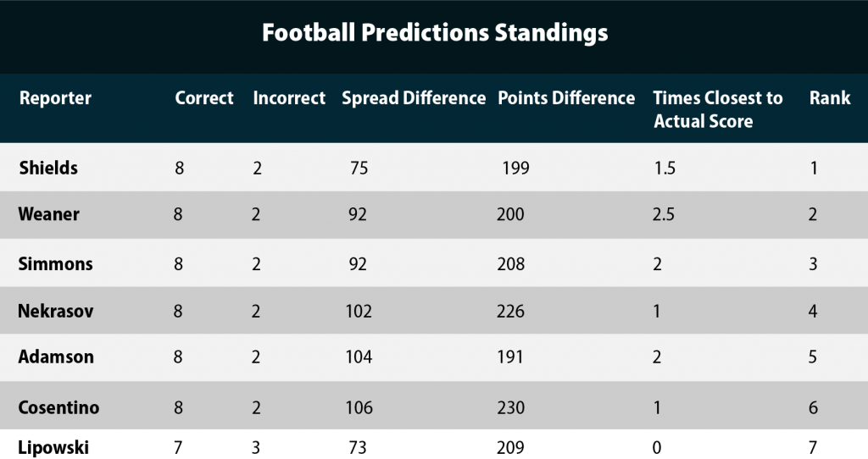Screen dimensions: 868x459
Task: Click the Nekrasov reporter name
Action: point(55,311)
